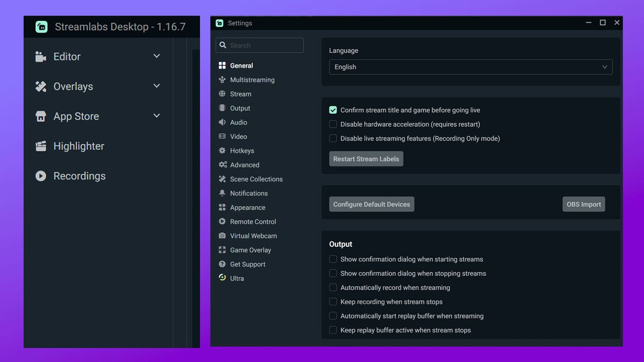The height and width of the screenshot is (362, 644).
Task: Enable keep recording when stream stops
Action: click(333, 301)
